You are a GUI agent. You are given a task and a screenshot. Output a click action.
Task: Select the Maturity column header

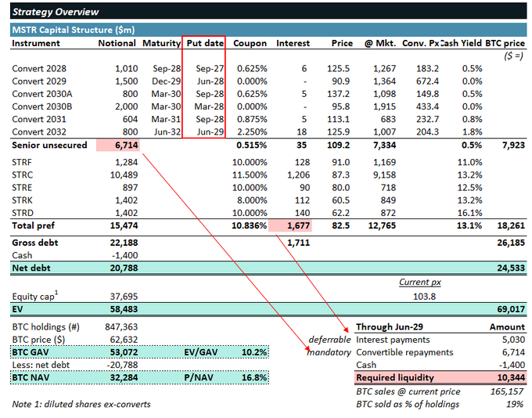[161, 43]
